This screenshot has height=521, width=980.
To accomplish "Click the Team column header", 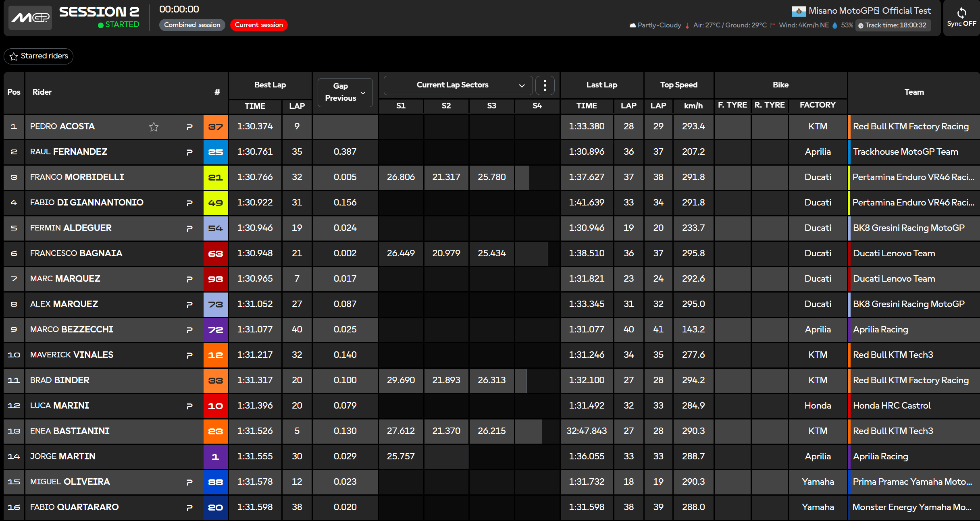I will pos(914,92).
